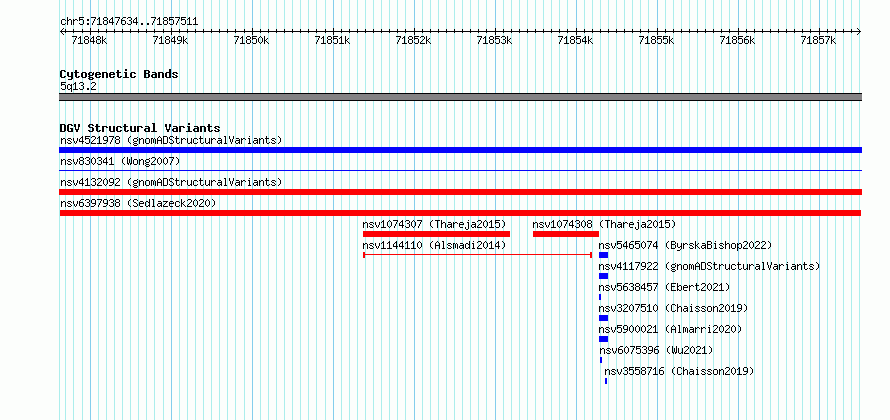Click the red bar of nsv1074308
The height and width of the screenshot is (420, 890).
point(566,234)
